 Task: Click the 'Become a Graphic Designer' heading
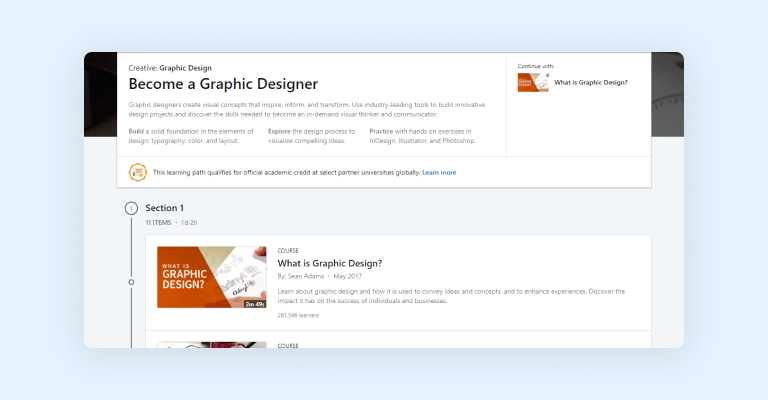pyautogui.click(x=223, y=84)
